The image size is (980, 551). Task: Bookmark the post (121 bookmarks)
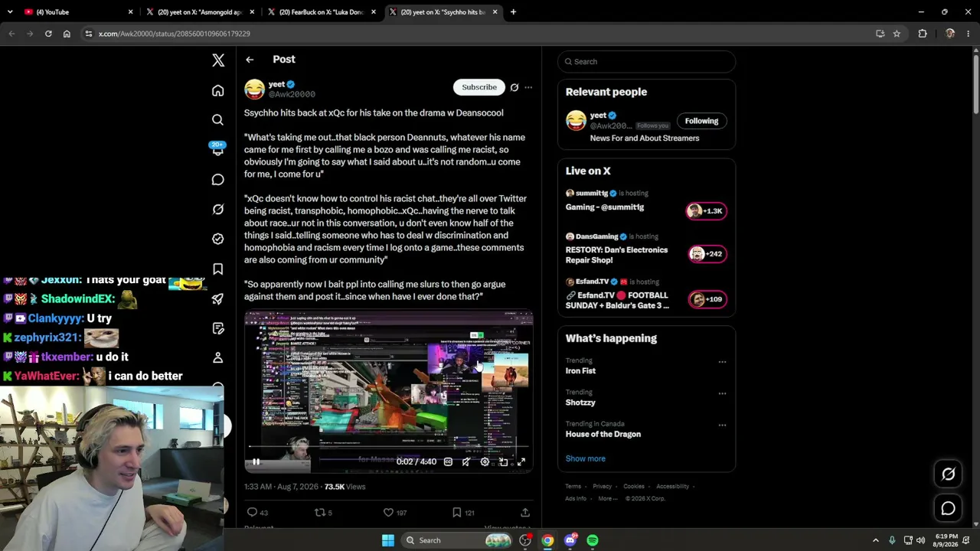click(463, 513)
